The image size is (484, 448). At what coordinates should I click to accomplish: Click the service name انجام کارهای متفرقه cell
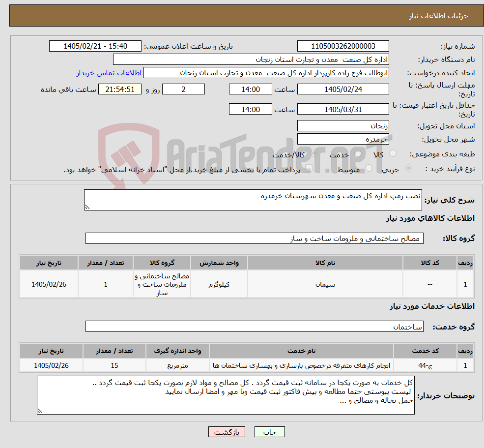(301, 365)
